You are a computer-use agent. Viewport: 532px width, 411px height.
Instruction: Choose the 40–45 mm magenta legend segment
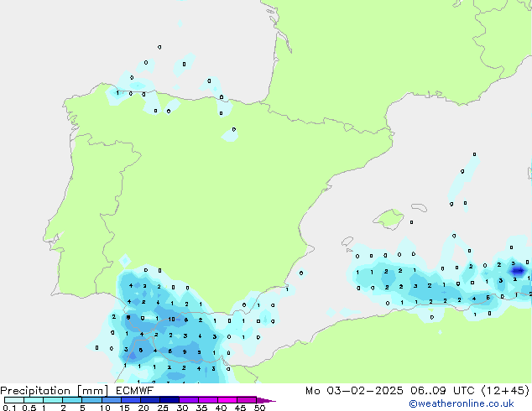click(227, 400)
